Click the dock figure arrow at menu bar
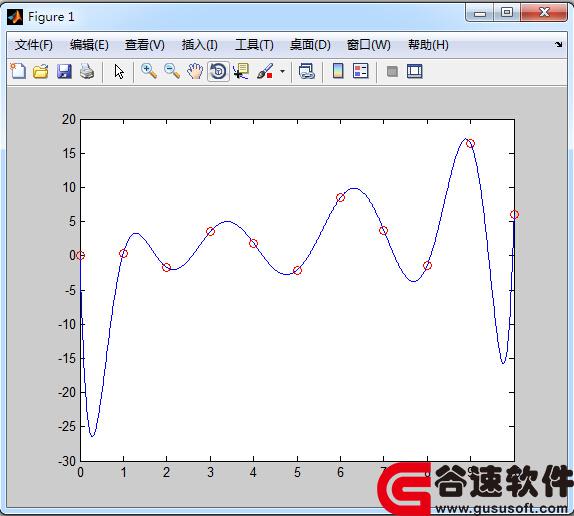The width and height of the screenshot is (574, 516). (x=559, y=45)
